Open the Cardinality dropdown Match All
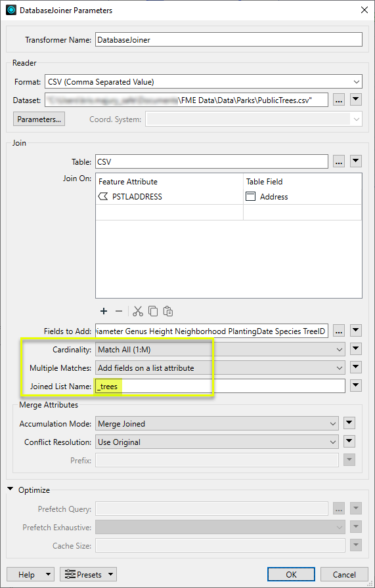The image size is (375, 588). point(221,350)
